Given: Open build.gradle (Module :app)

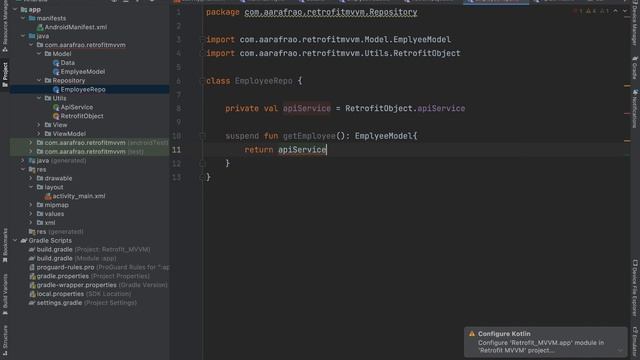Looking at the screenshot, I should click(x=76, y=258).
